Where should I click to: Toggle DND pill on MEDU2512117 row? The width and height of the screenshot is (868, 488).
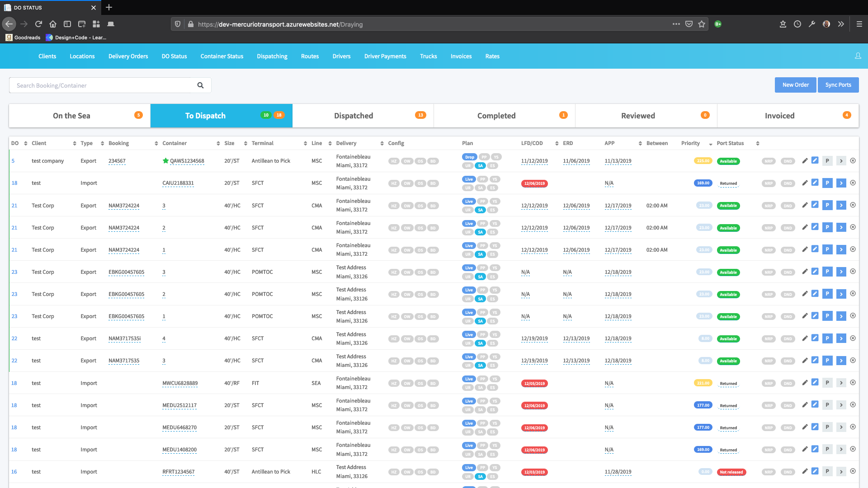(788, 406)
